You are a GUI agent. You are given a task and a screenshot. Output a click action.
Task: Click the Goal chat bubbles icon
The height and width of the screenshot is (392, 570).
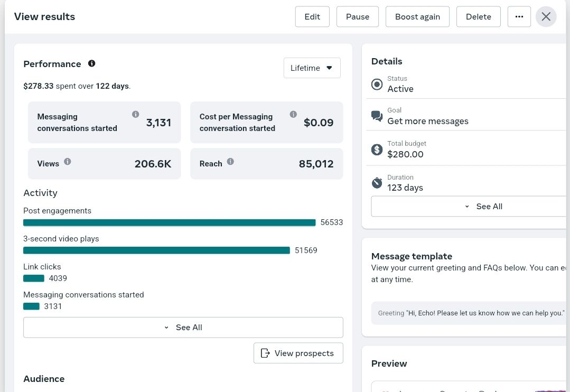point(377,116)
